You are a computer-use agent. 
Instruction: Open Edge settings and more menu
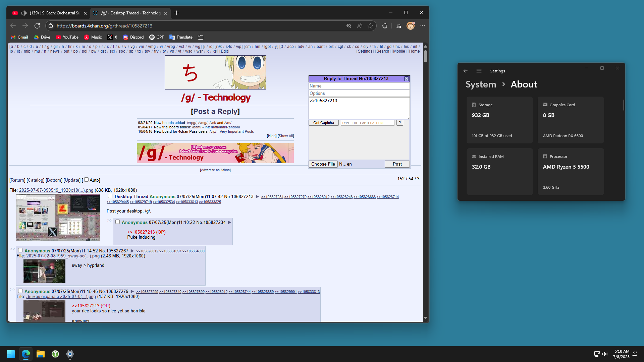point(423,26)
